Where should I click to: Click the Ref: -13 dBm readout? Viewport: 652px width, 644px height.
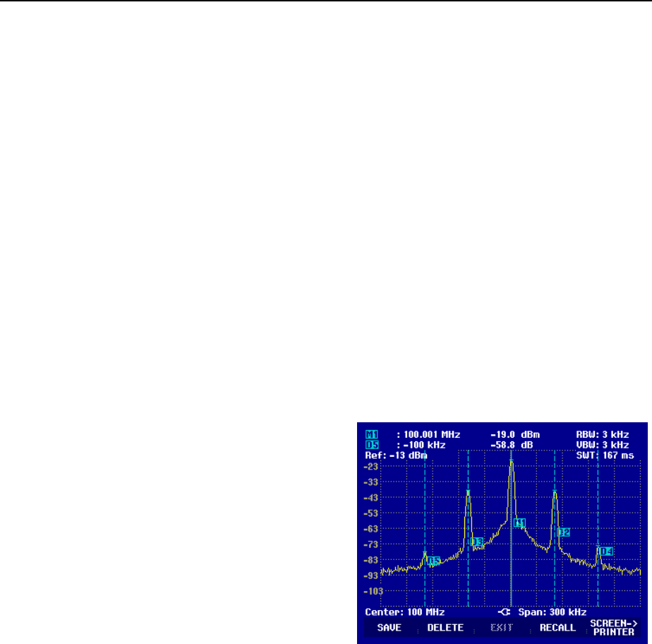coord(396,455)
